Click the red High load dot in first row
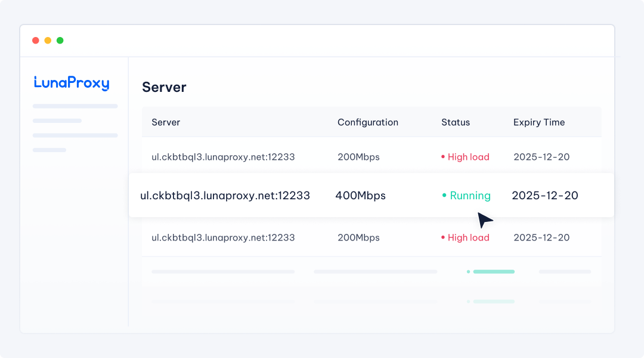Viewport: 644px width, 358px height. click(x=443, y=158)
